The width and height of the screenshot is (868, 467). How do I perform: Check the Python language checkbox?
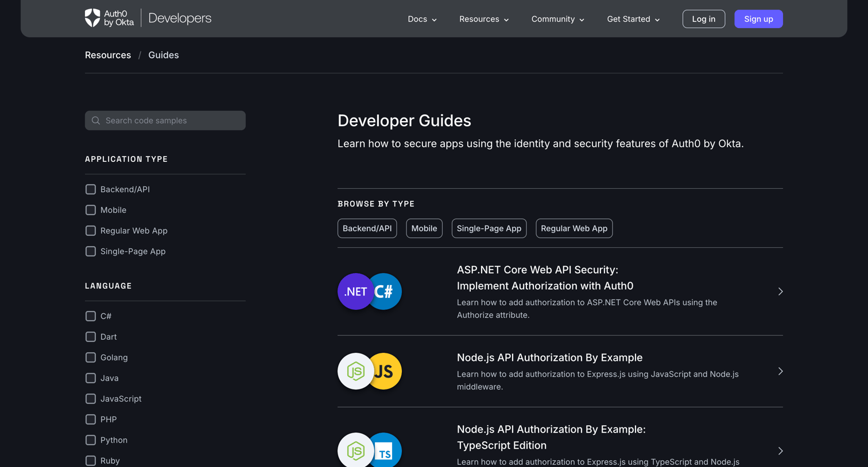[91, 440]
